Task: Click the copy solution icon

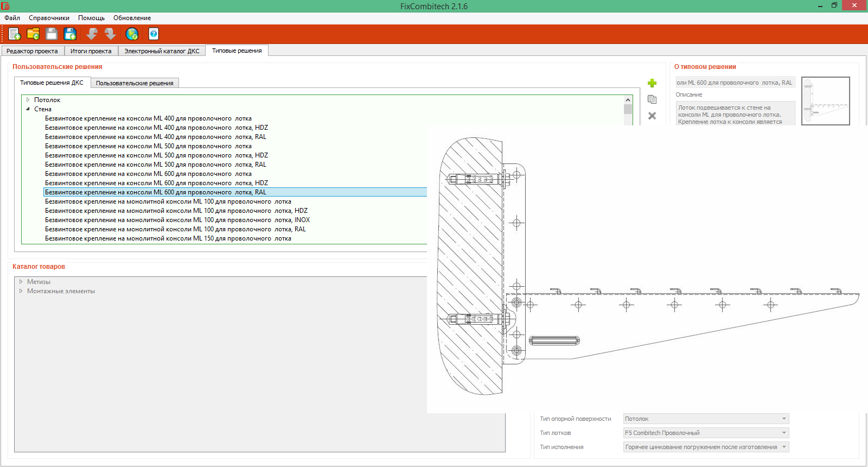Action: tap(652, 99)
